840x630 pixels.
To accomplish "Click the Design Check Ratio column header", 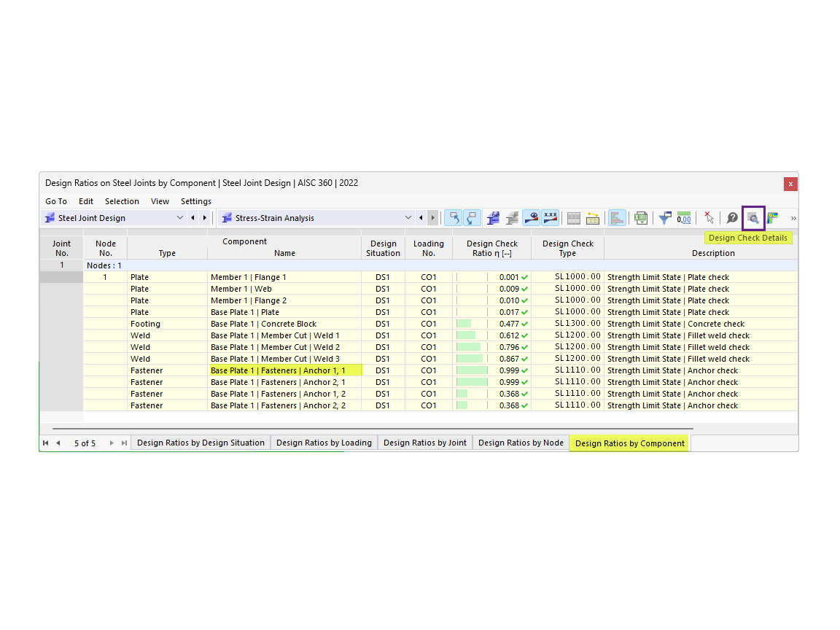I will (491, 248).
